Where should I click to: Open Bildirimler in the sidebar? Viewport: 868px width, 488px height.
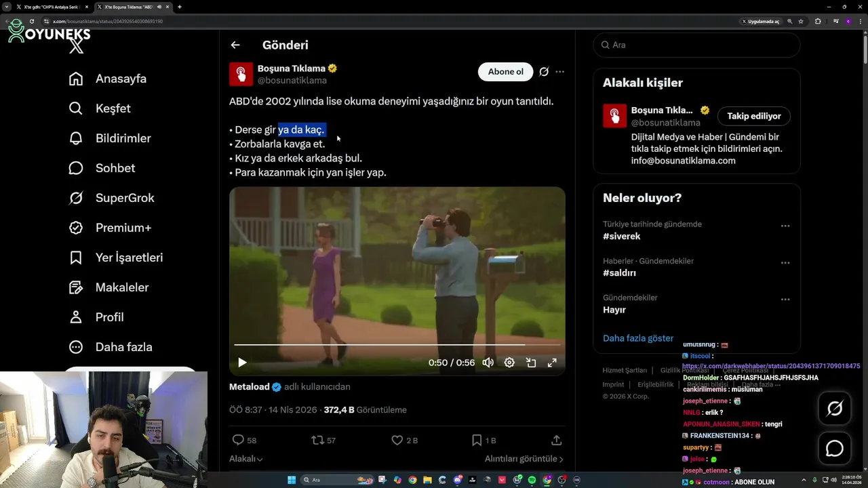point(110,138)
